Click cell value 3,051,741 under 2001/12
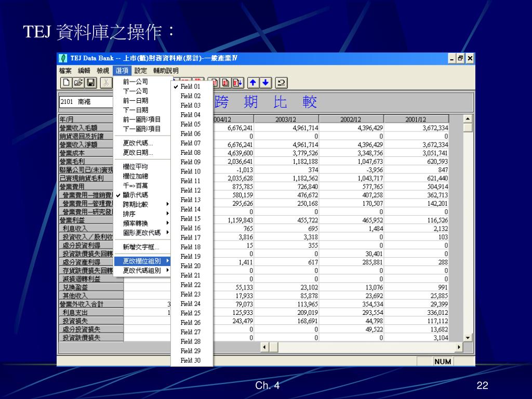 pyautogui.click(x=435, y=153)
